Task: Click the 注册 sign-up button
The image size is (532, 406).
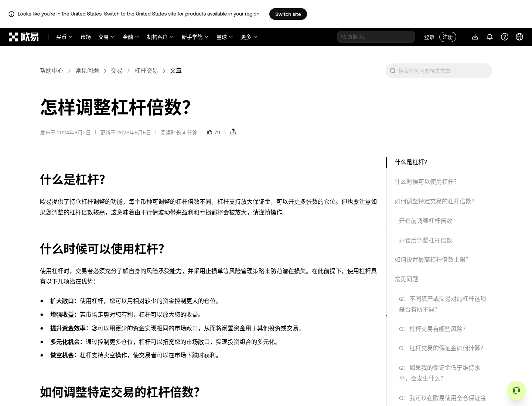Action: [448, 37]
